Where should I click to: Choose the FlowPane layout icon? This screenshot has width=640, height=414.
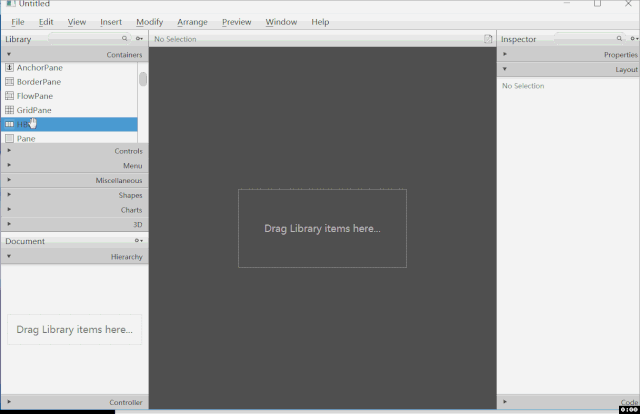point(9,96)
